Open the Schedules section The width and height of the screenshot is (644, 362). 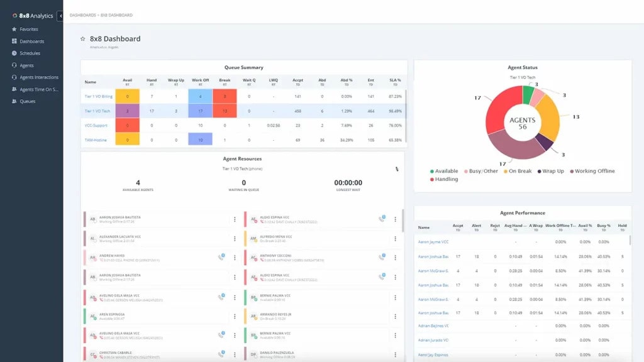[28, 53]
